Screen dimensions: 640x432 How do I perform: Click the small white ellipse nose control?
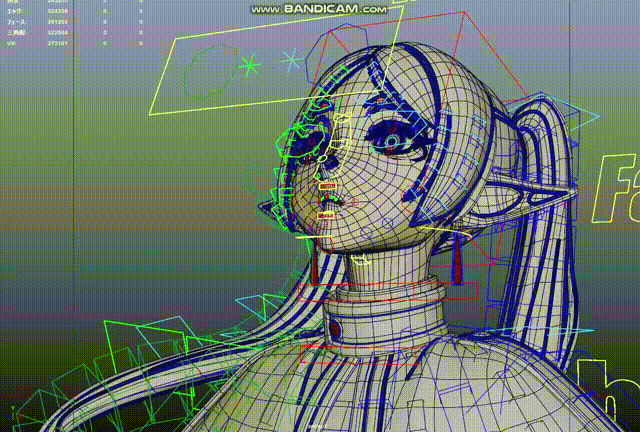coord(322,158)
